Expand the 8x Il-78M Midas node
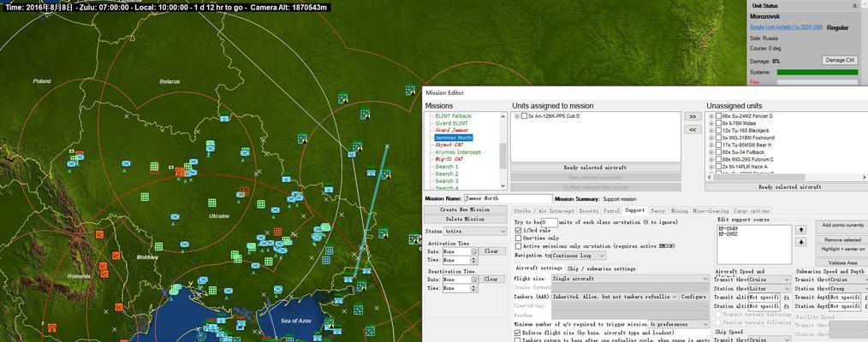868x342 pixels. tap(711, 123)
